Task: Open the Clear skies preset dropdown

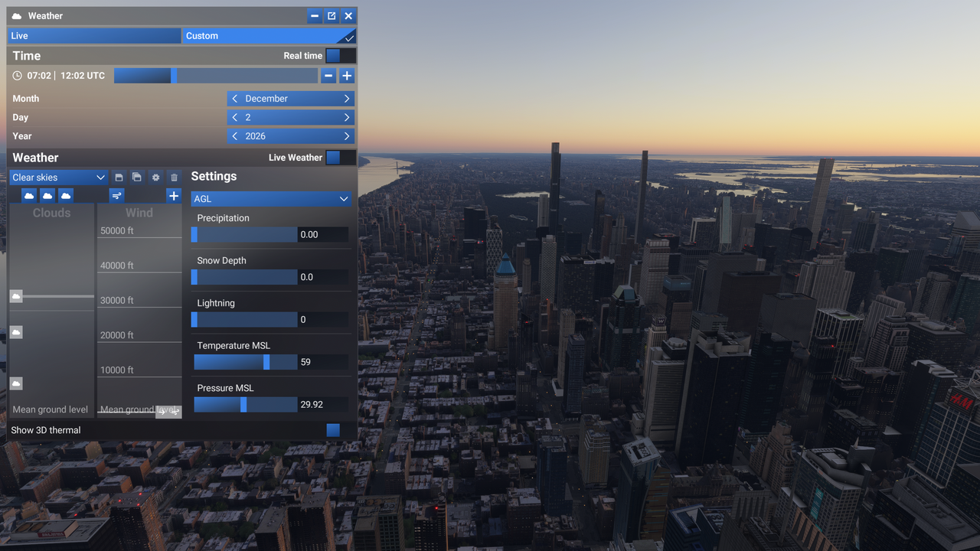Action: pyautogui.click(x=58, y=178)
